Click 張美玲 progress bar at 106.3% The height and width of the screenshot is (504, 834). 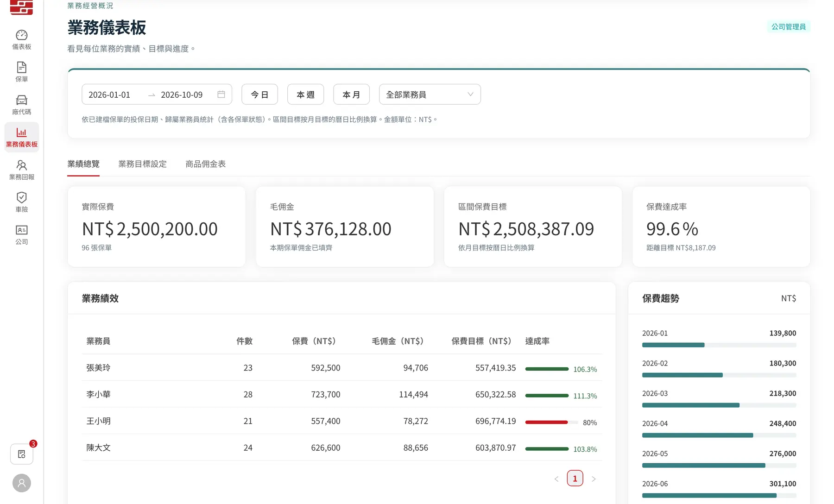pos(547,369)
